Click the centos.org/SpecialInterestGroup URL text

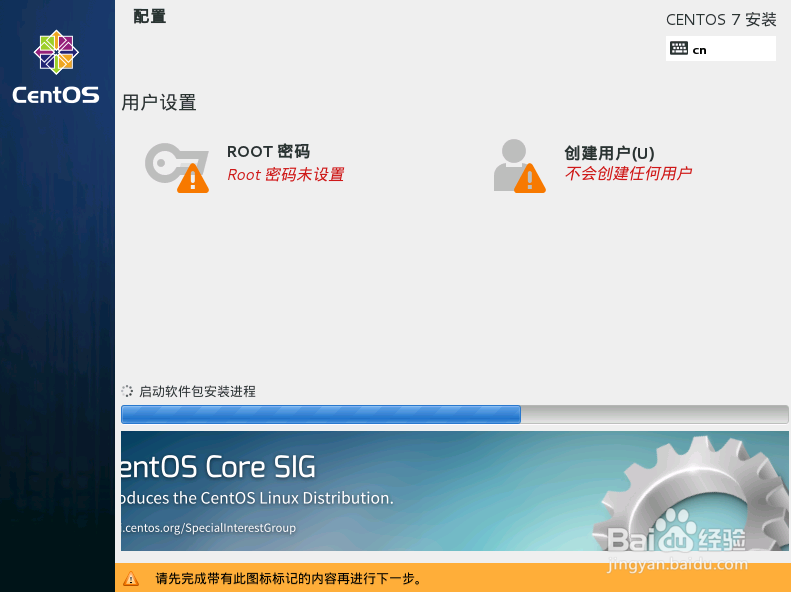(x=208, y=528)
